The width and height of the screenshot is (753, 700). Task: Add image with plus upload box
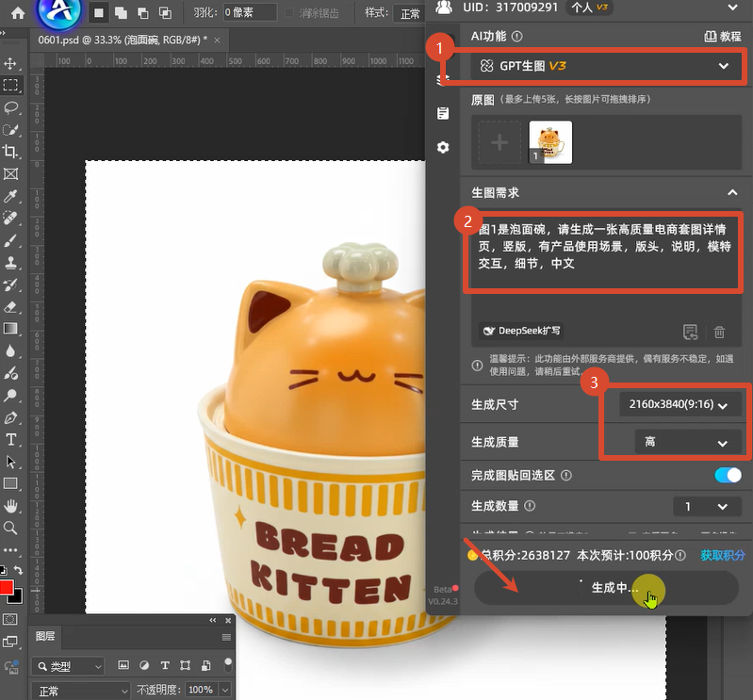click(x=499, y=142)
